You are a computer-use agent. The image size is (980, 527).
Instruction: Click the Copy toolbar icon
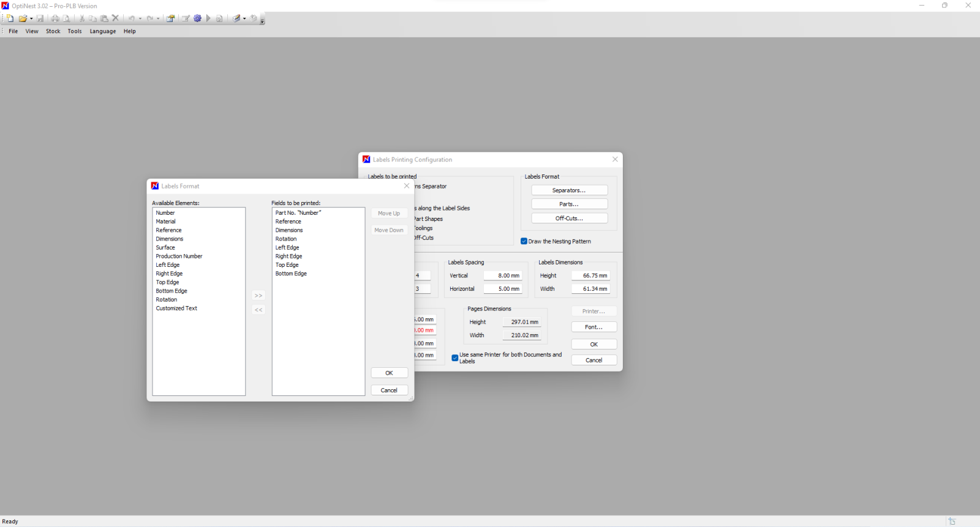92,18
